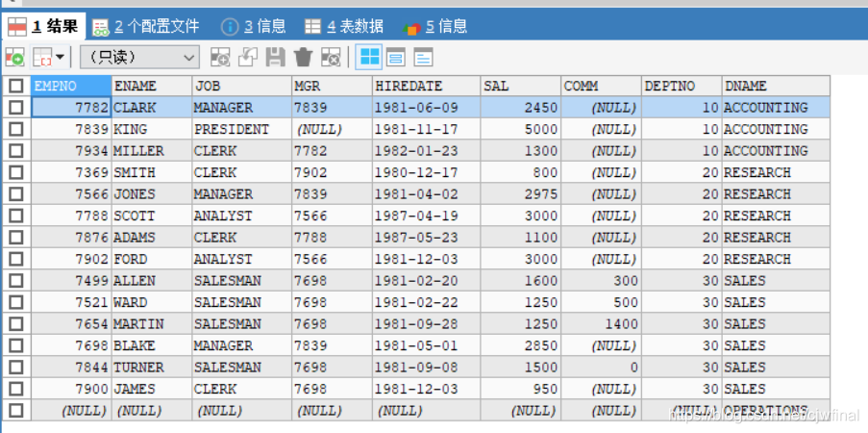Select the employee name TURNER cell
The width and height of the screenshot is (868, 433).
pos(152,367)
